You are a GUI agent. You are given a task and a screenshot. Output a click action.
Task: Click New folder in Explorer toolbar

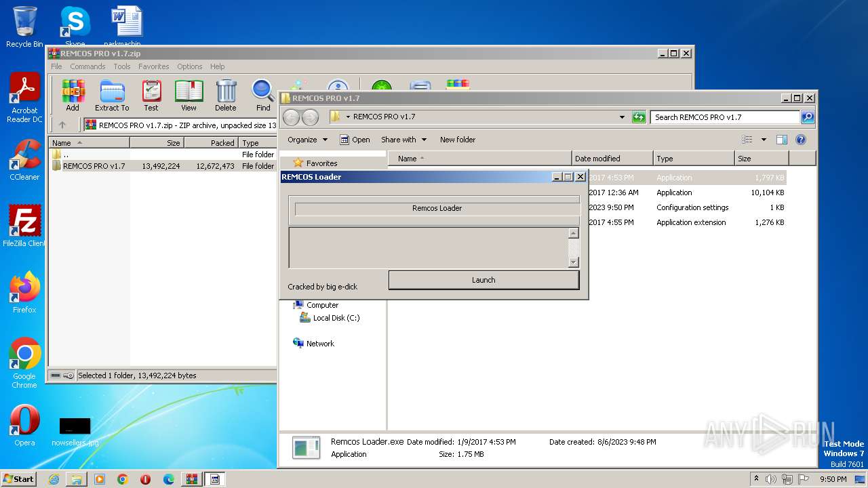point(458,140)
